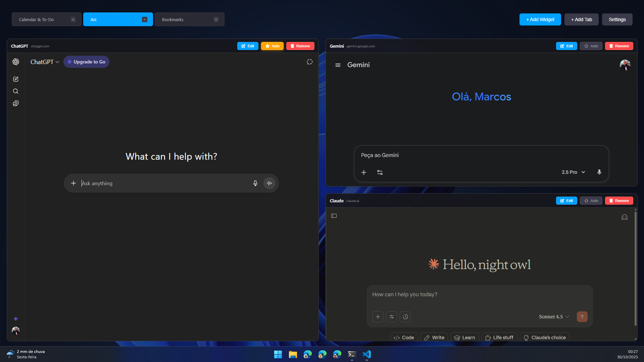
Task: Remove the Claude widget
Action: [x=619, y=201]
